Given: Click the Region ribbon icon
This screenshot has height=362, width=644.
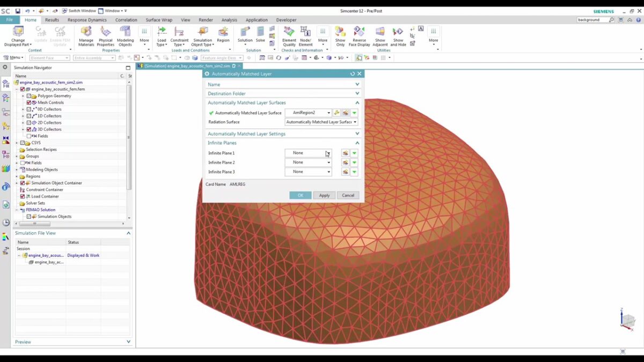Looking at the screenshot, I should click(223, 32).
